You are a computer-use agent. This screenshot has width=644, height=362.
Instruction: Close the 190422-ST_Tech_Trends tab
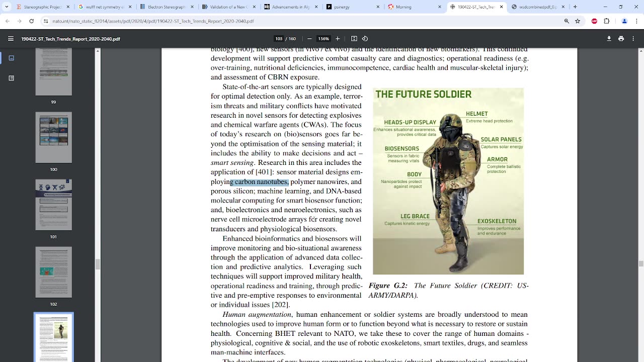(x=501, y=7)
